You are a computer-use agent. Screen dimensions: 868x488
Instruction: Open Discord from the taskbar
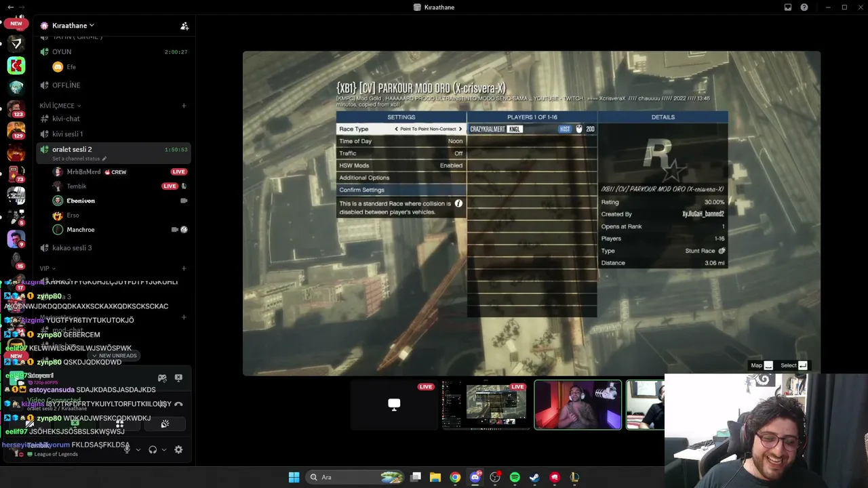pyautogui.click(x=475, y=477)
